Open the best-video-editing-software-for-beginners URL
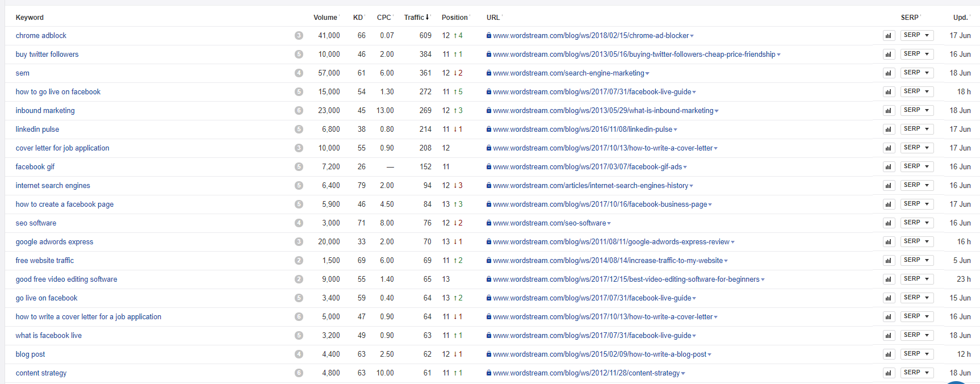The height and width of the screenshot is (384, 980). [626, 279]
